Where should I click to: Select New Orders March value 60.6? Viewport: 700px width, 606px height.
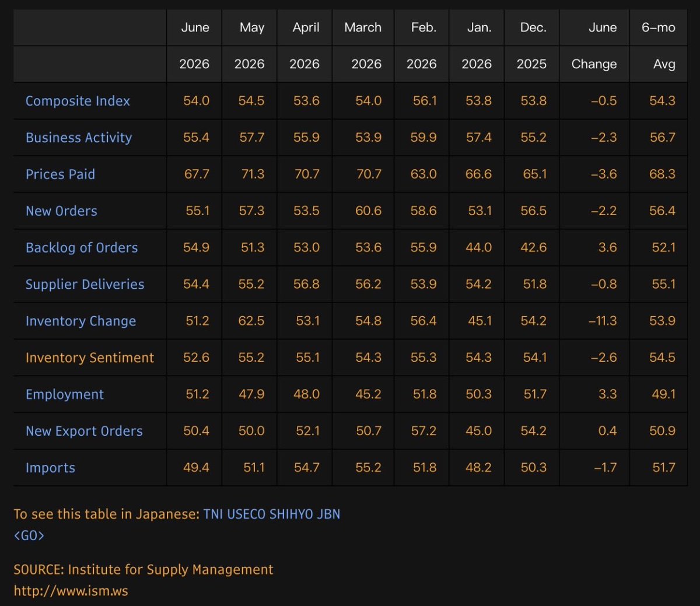[369, 211]
